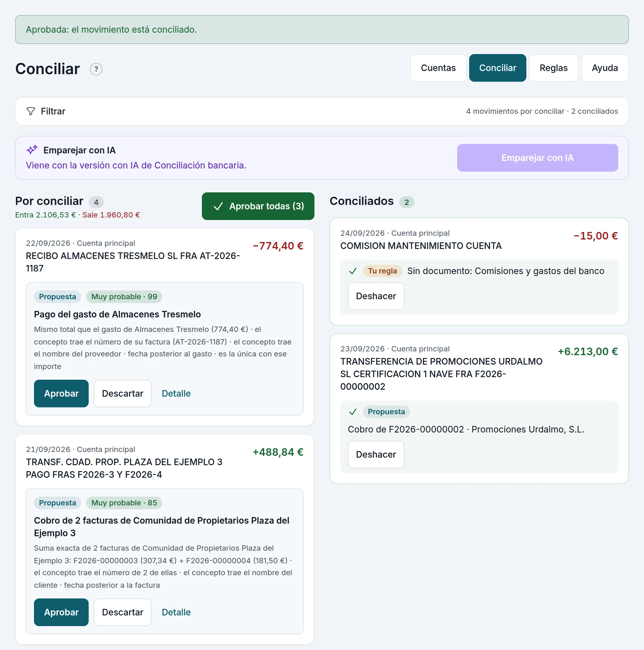
Task: Discard the Almacenes Tresmelo proposal
Action: coord(123,394)
